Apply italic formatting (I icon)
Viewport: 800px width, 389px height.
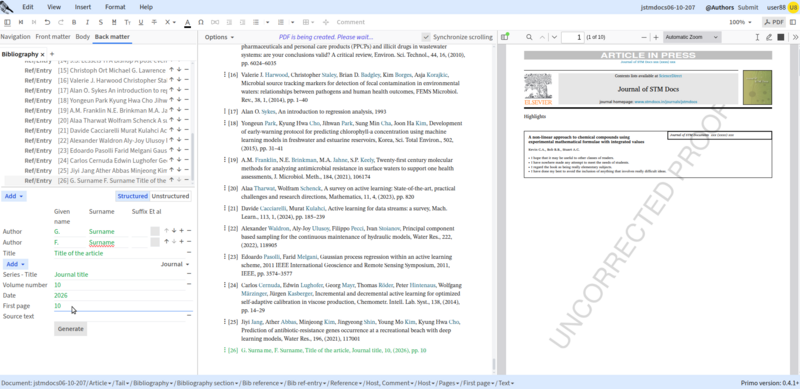(87, 22)
